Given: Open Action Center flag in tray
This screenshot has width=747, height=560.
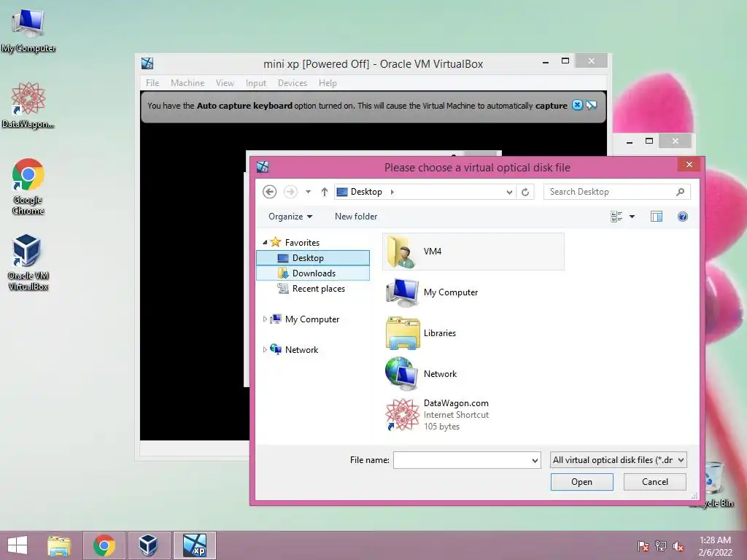Looking at the screenshot, I should point(643,546).
